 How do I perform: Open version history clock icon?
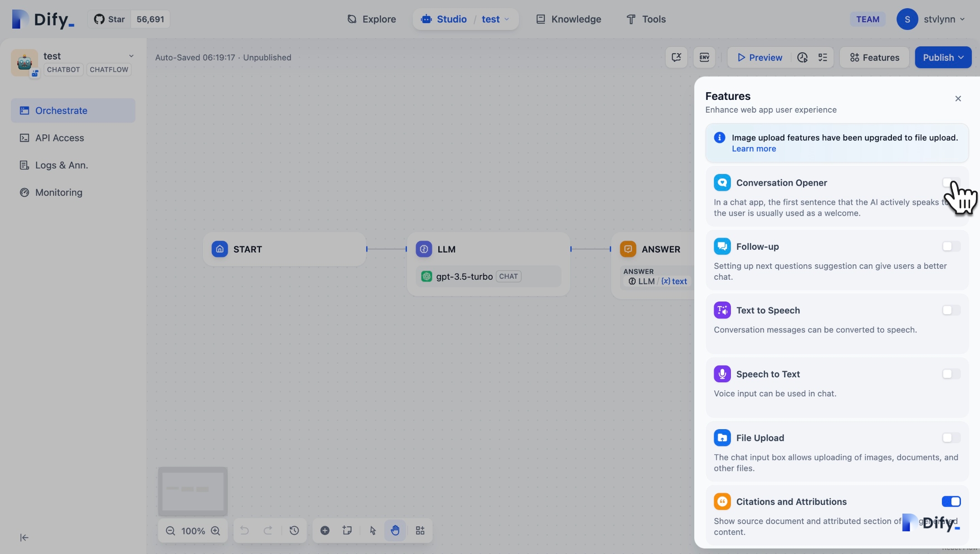(x=294, y=530)
